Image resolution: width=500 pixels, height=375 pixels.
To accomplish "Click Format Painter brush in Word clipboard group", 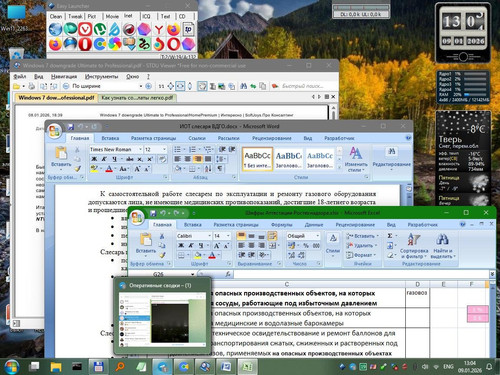I will point(77,169).
